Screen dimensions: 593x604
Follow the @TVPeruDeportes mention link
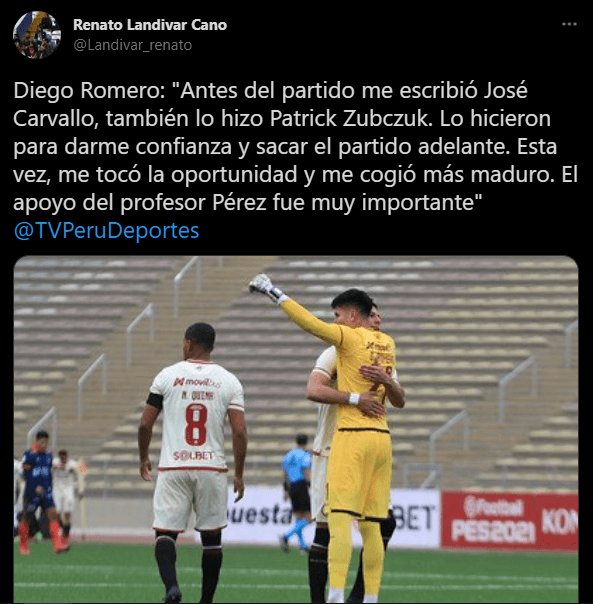point(106,230)
